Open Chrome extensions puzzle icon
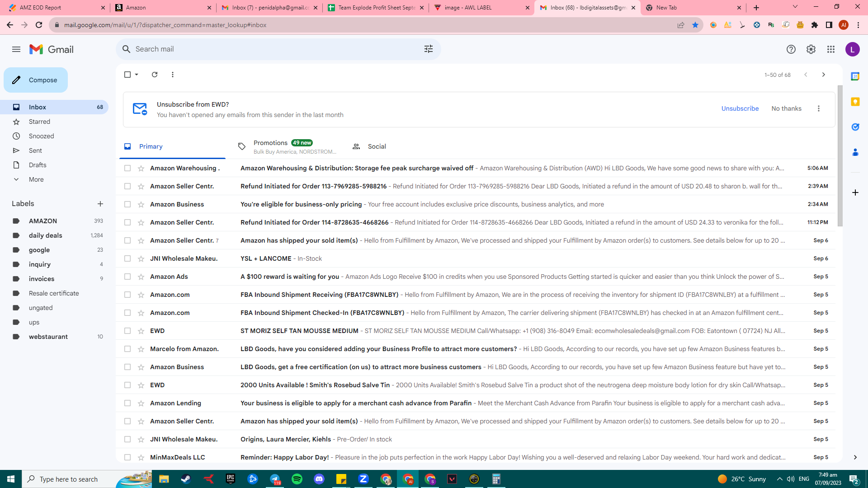 (x=814, y=25)
